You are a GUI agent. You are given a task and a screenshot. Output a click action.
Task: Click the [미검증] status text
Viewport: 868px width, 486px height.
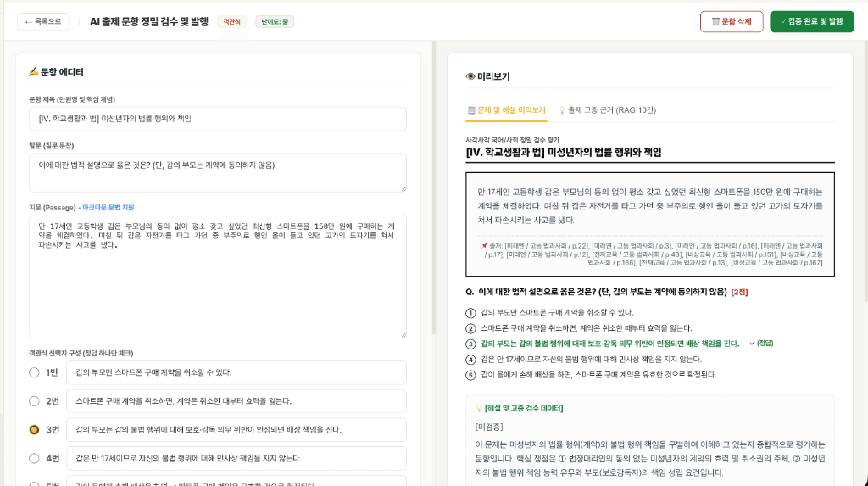(489, 427)
